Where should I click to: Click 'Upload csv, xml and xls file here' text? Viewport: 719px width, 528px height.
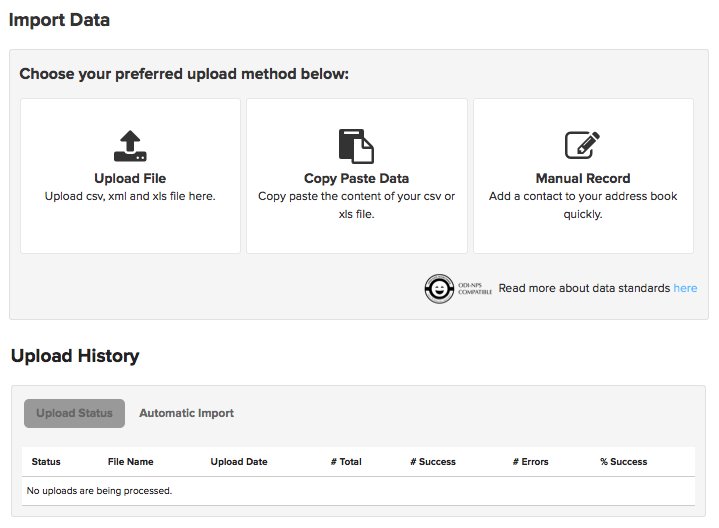point(130,197)
